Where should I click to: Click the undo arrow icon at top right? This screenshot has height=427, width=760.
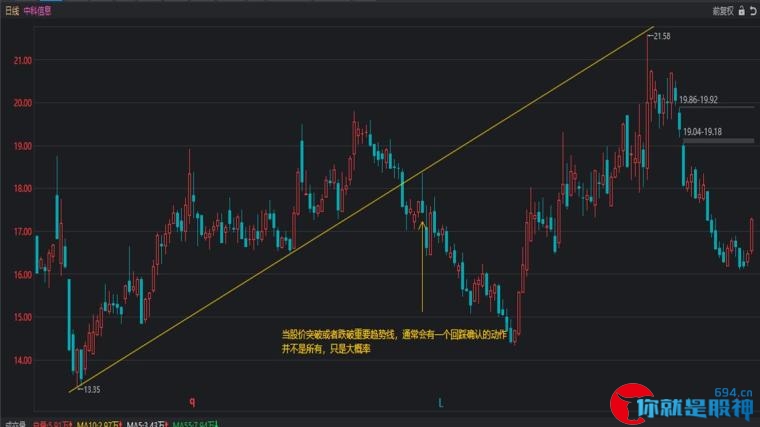(x=753, y=11)
